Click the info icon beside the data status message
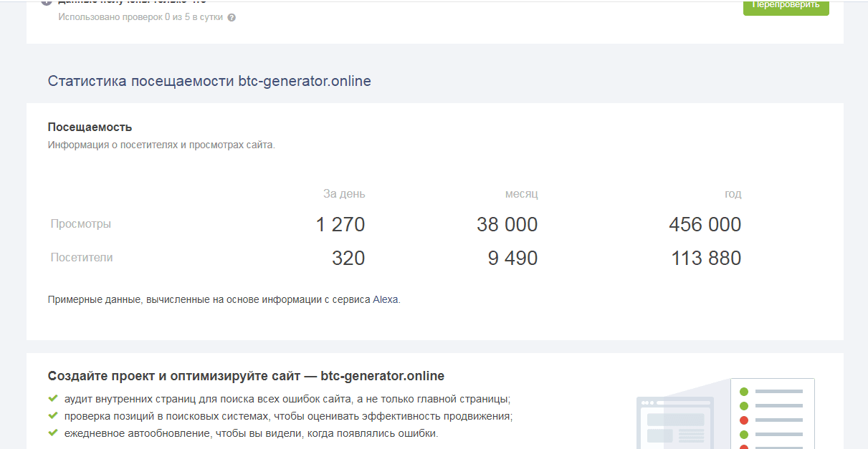Viewport: 868px width, 449px height. [x=47, y=2]
